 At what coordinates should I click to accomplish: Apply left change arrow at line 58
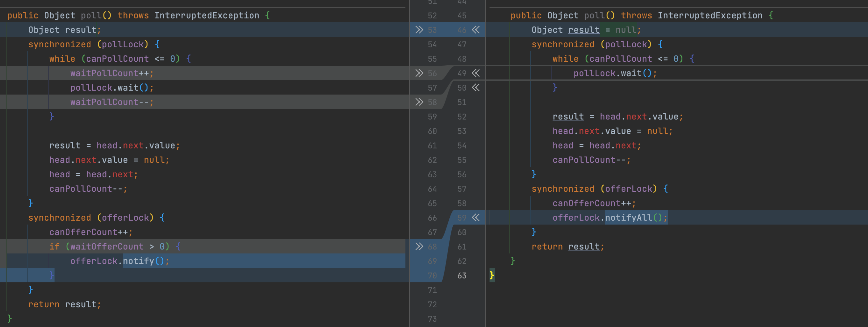point(419,102)
